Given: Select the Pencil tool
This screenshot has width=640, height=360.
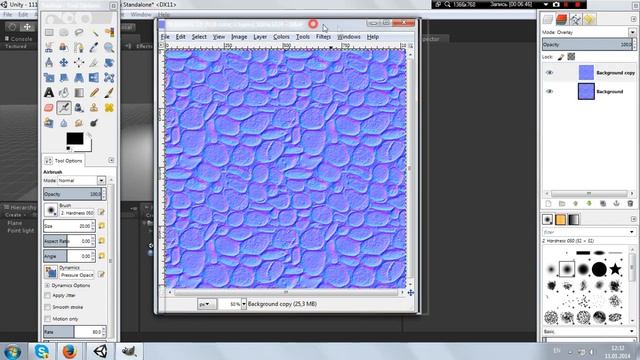Looking at the screenshot, I should (x=94, y=93).
